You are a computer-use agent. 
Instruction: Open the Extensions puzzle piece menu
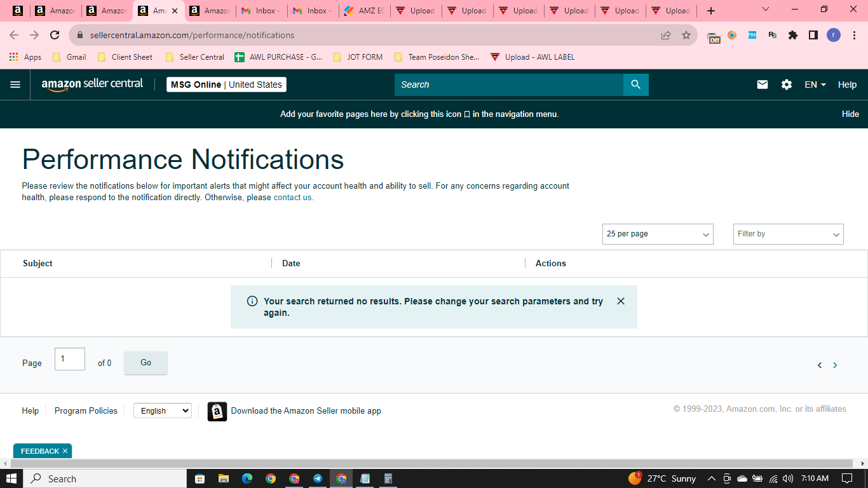coord(793,35)
